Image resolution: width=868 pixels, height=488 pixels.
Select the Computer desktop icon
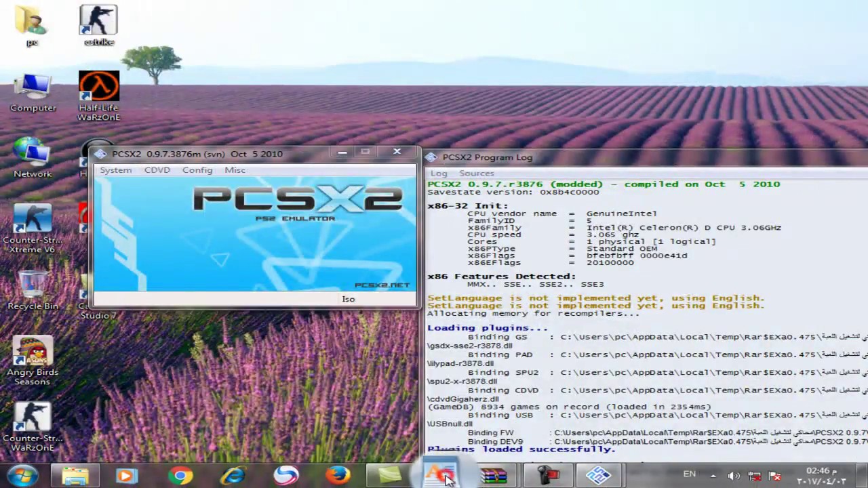(x=33, y=92)
